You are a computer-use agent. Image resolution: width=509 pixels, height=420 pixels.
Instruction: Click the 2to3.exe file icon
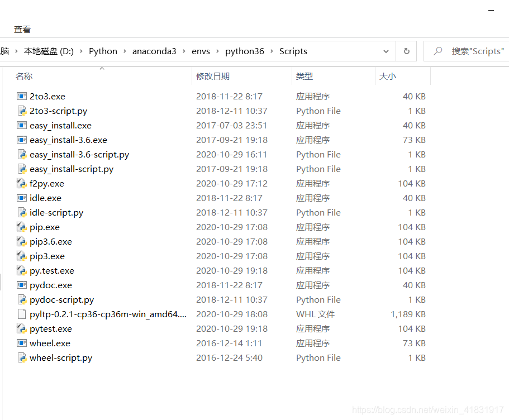tap(22, 97)
